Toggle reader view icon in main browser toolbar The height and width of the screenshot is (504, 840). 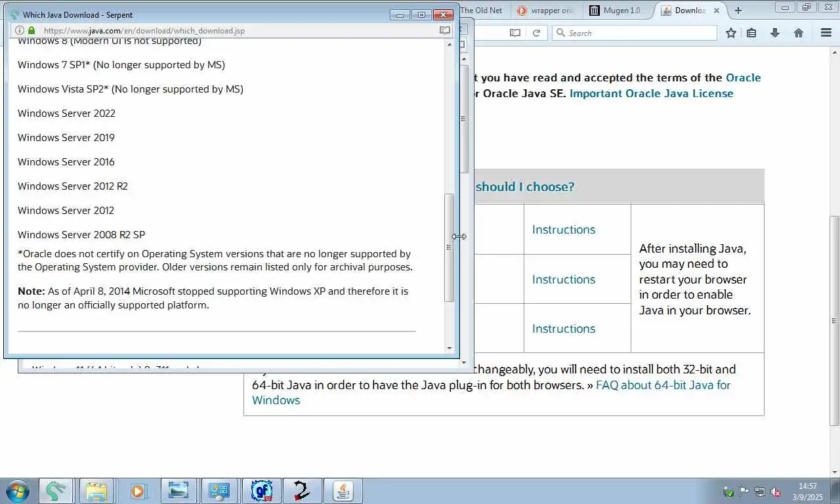pos(515,33)
